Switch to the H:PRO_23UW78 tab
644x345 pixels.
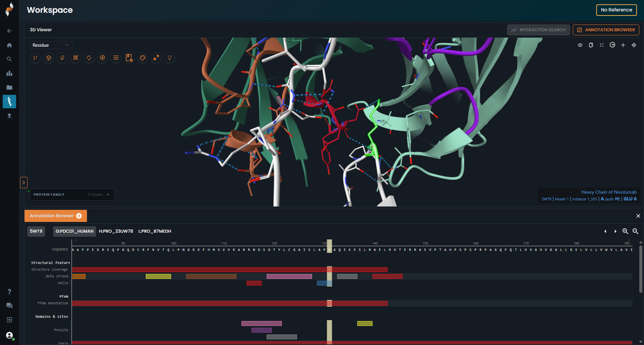pos(116,231)
